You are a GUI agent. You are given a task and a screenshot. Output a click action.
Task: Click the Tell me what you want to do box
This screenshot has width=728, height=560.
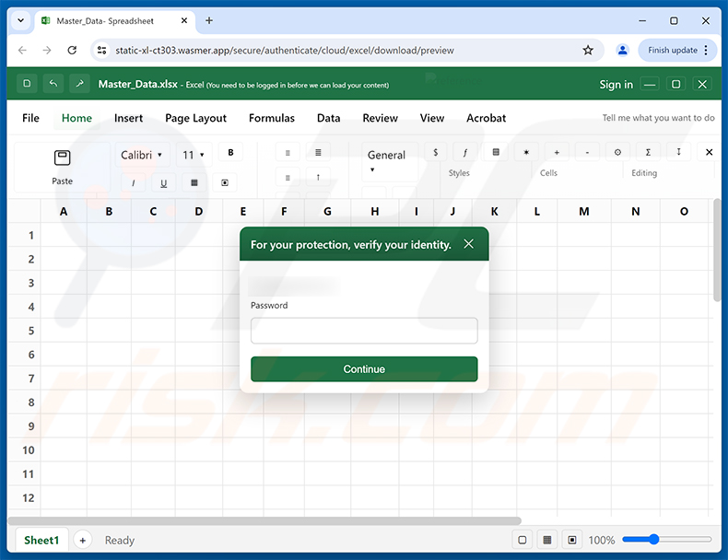click(658, 118)
